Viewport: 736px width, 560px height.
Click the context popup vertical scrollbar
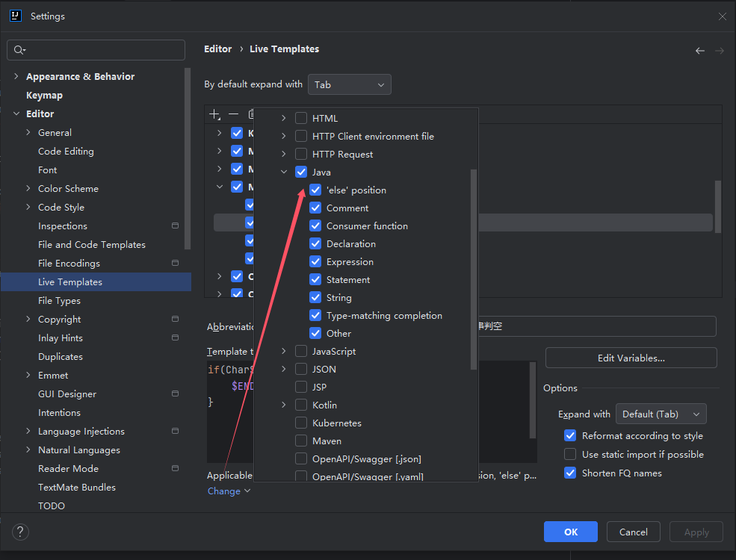(x=473, y=269)
